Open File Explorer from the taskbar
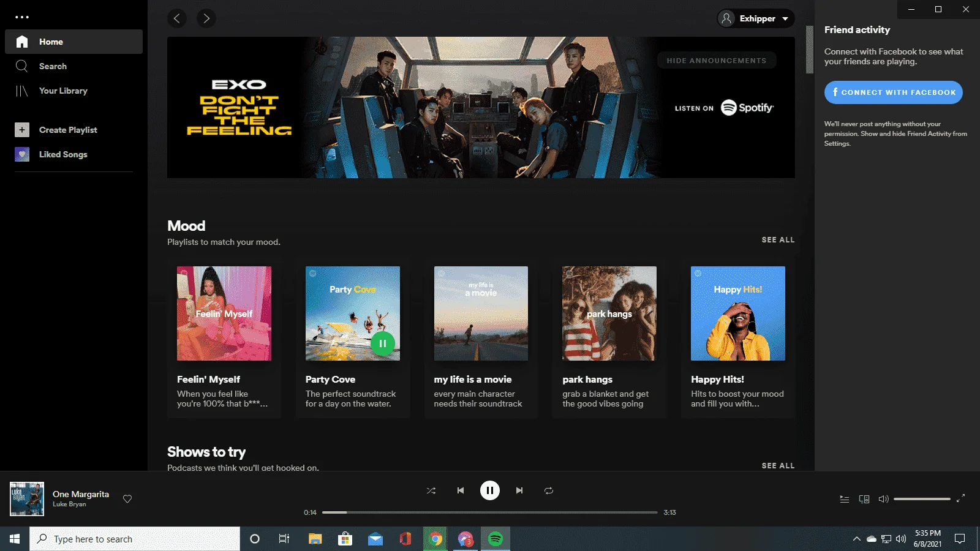980x551 pixels. pos(315,539)
